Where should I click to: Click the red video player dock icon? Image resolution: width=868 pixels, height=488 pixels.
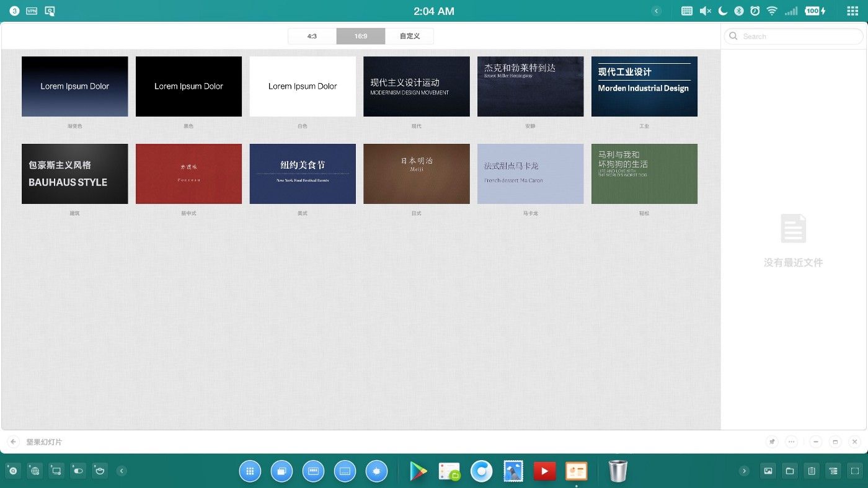click(x=544, y=471)
